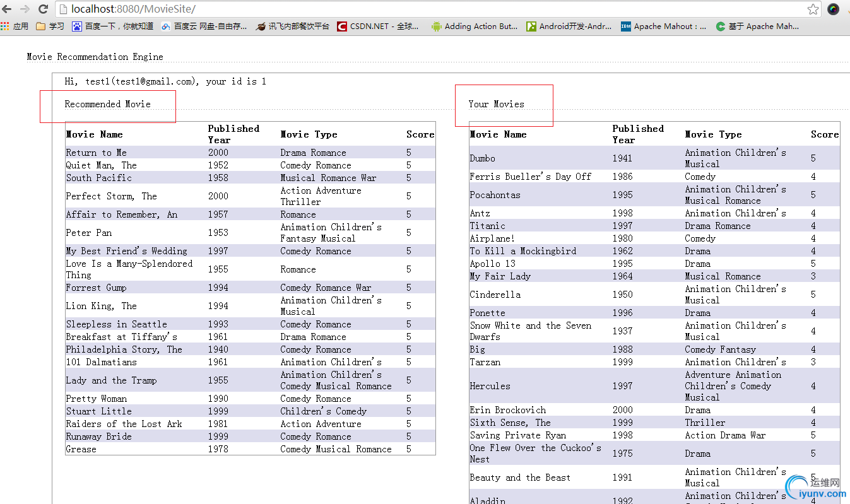Select Hercules movie name
The height and width of the screenshot is (504, 850).
point(490,386)
